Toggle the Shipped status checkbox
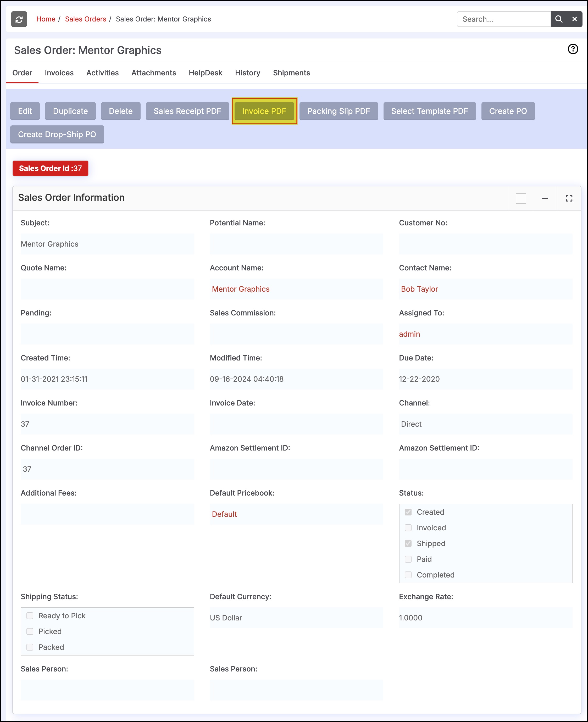The height and width of the screenshot is (722, 588). (408, 543)
